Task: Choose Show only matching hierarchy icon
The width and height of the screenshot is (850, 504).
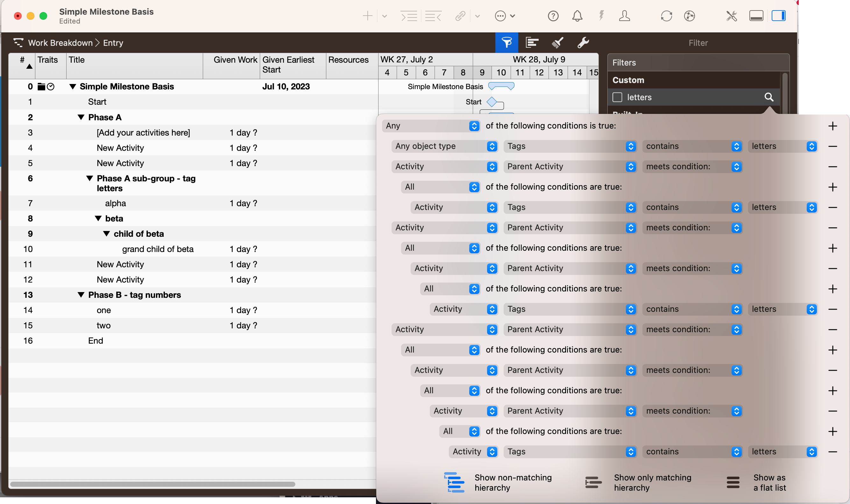Action: [593, 482]
